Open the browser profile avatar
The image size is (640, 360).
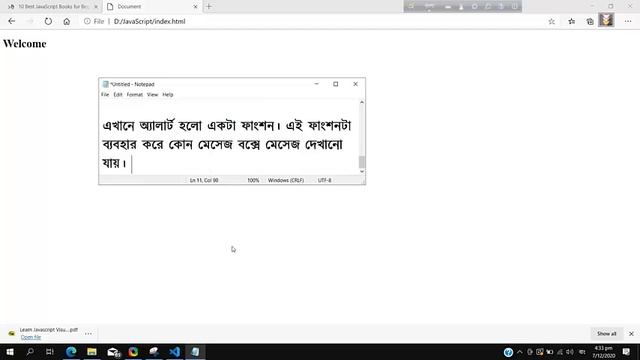[x=606, y=20]
